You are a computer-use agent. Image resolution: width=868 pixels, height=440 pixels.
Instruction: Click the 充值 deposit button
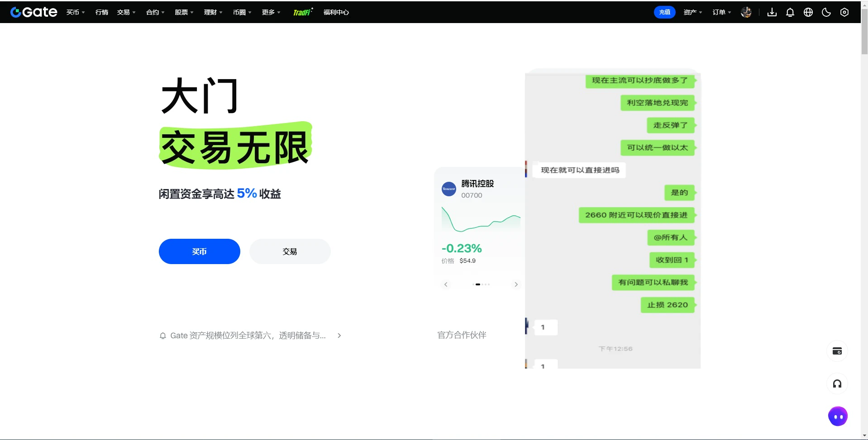pyautogui.click(x=665, y=12)
